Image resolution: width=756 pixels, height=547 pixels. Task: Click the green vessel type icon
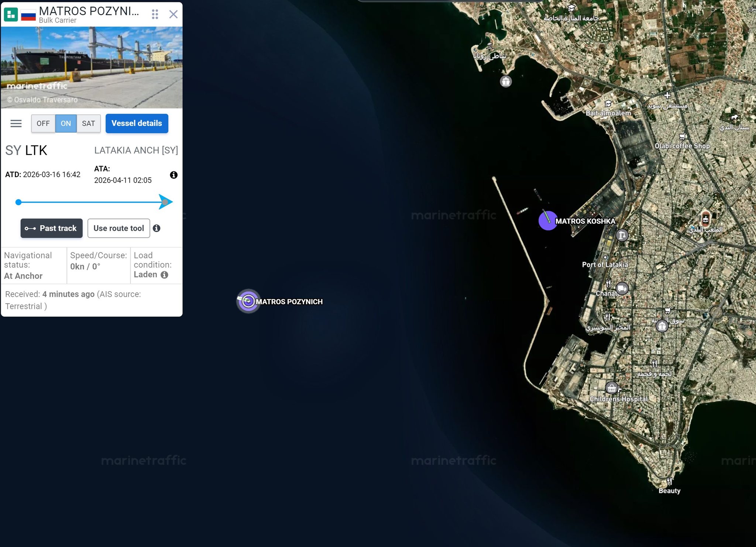coord(11,14)
